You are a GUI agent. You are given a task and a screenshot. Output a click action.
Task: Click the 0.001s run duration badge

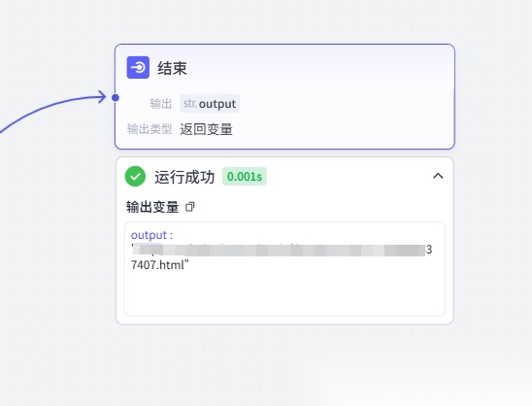pyautogui.click(x=245, y=177)
